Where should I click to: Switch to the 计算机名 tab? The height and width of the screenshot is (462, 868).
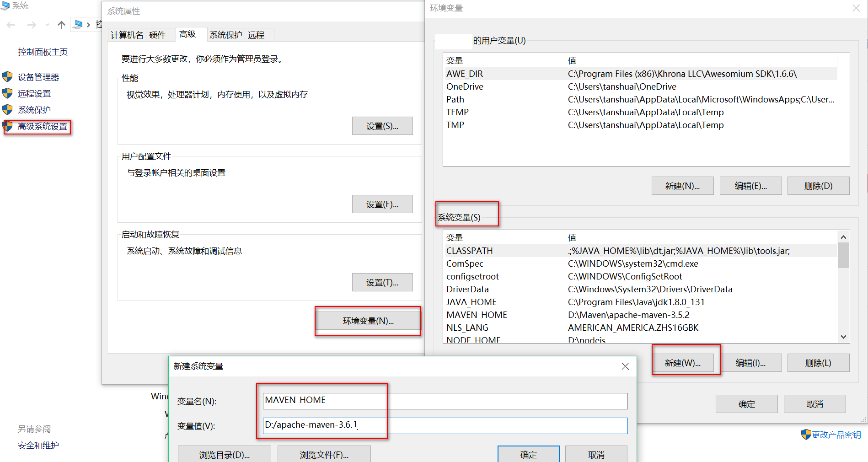click(127, 35)
